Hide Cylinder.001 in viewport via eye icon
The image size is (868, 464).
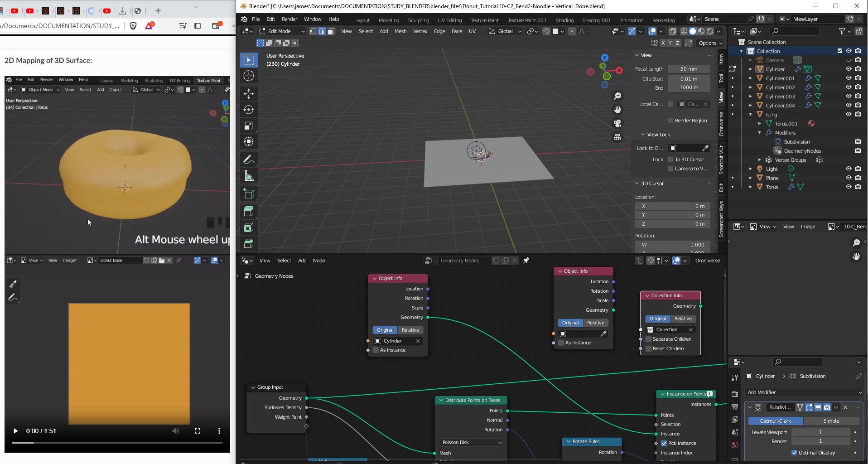click(x=849, y=78)
